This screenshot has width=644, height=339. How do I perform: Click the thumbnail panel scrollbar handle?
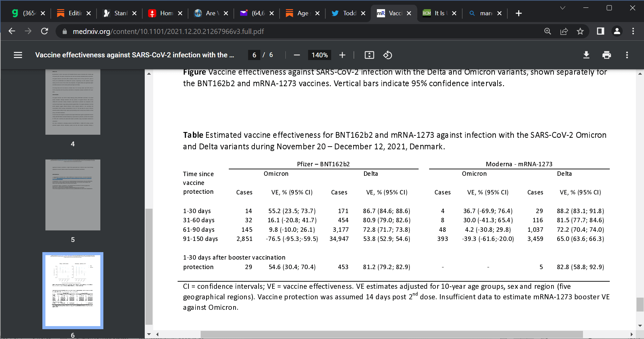[x=149, y=267]
